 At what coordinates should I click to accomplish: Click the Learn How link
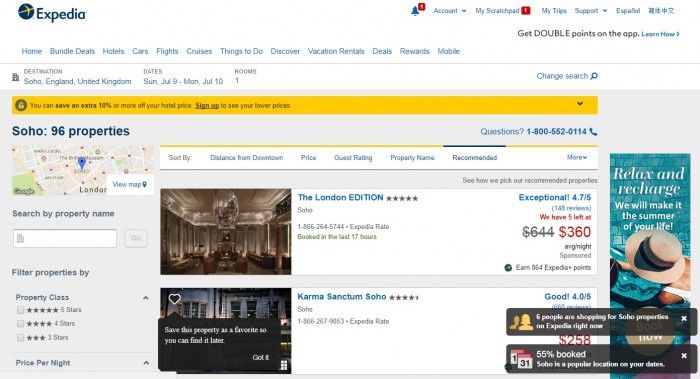660,34
